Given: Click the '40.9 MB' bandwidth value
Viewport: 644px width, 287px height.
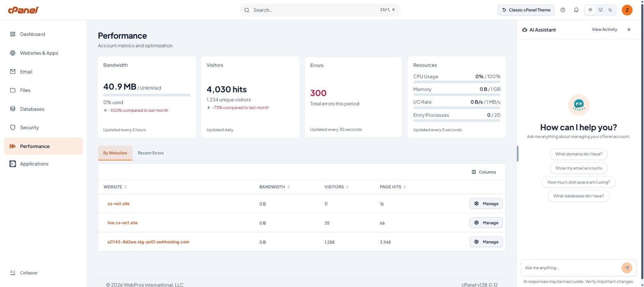Looking at the screenshot, I should (x=120, y=87).
